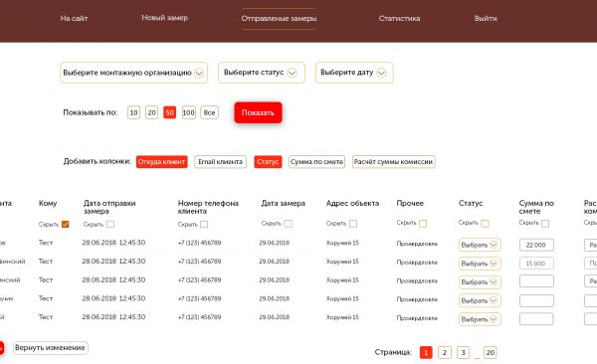The height and width of the screenshot is (364, 597).
Task: Go to the Новый замер page
Action: tap(164, 18)
